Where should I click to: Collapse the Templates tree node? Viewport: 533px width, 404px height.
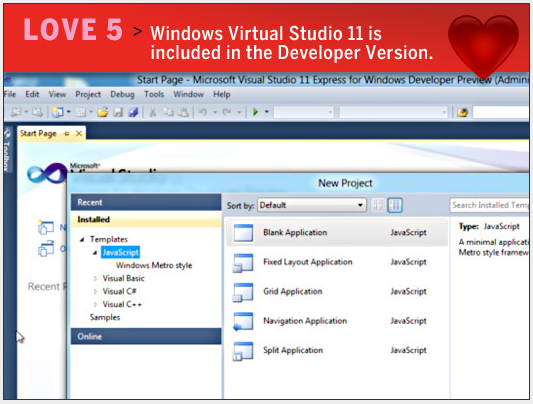point(82,240)
